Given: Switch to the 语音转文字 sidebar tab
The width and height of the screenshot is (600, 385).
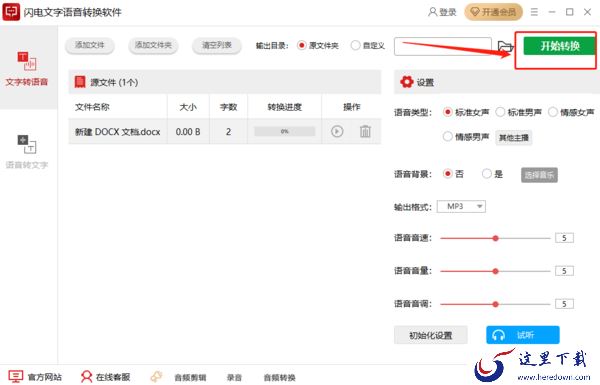Looking at the screenshot, I should [x=27, y=152].
